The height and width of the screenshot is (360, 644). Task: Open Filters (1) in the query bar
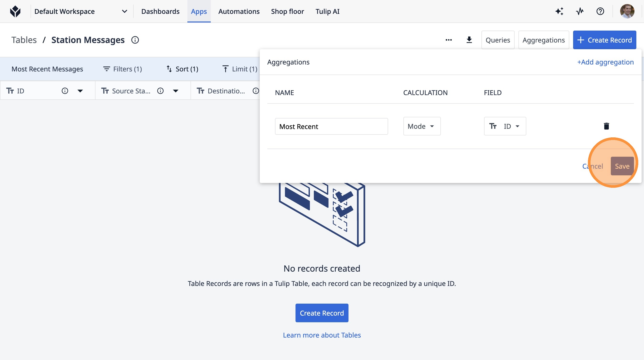tap(122, 69)
